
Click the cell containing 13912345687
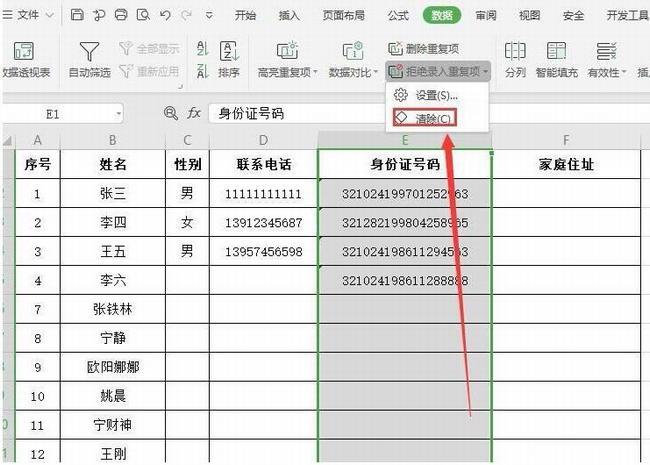(x=264, y=223)
